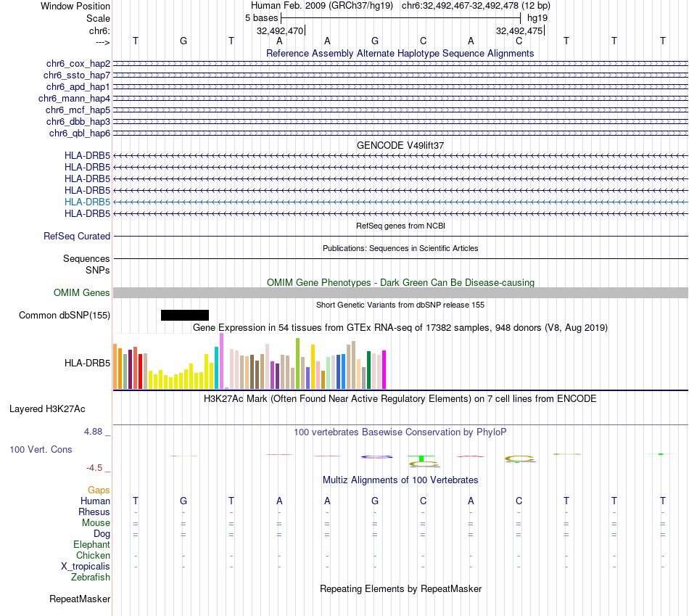
Task: Select the chr6_ssto_hap7 alignment label
Action: click(x=77, y=75)
